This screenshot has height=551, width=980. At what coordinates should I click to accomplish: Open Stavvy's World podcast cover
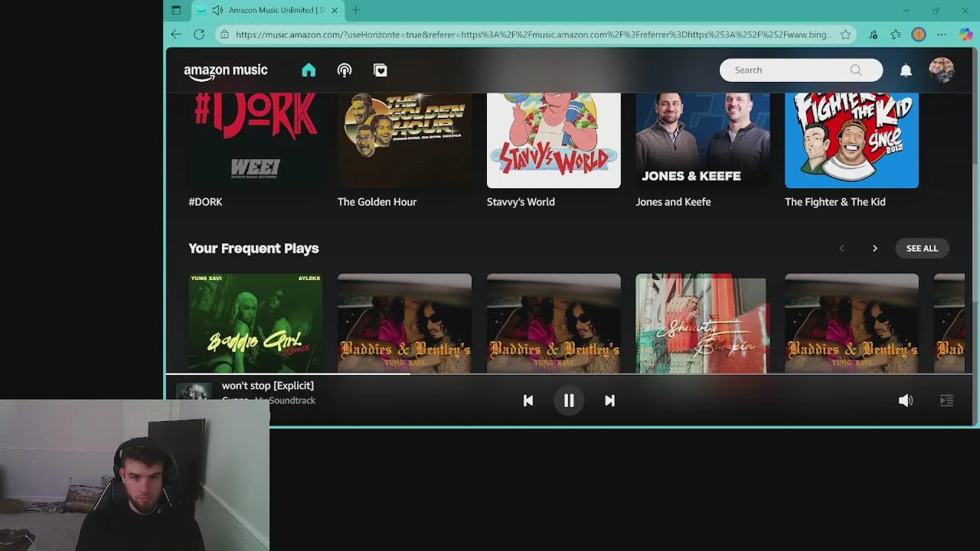click(x=554, y=140)
